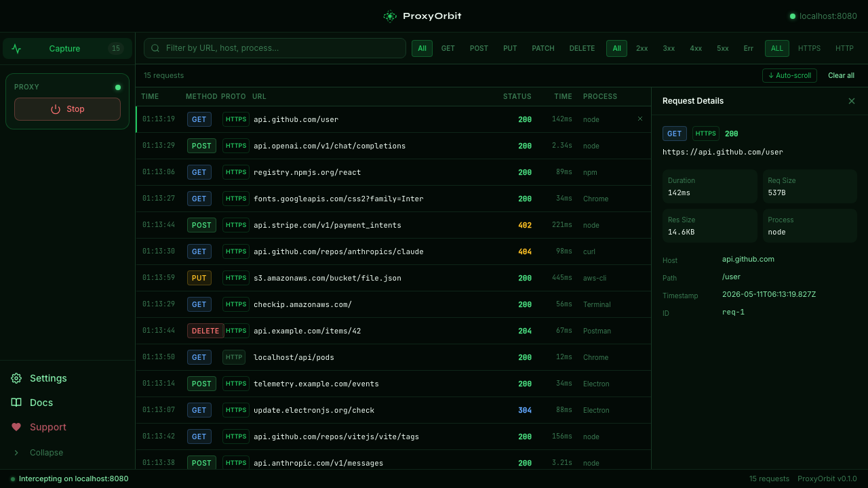The image size is (868, 488).
Task: Click the ProxyOrbit logo icon
Action: (390, 16)
